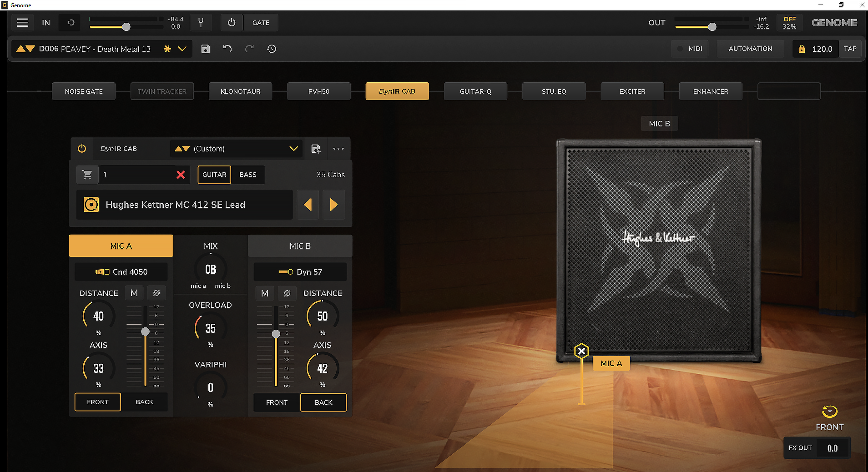
Task: Redo the last undone change
Action: point(249,49)
